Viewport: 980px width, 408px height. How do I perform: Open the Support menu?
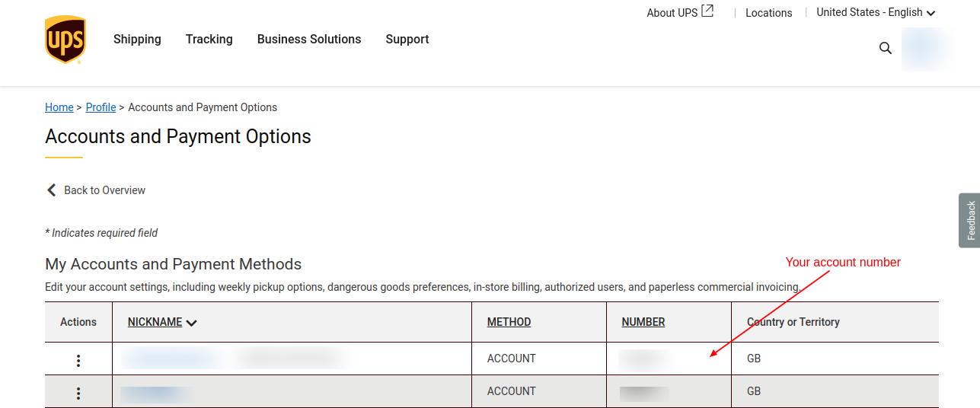(x=407, y=40)
